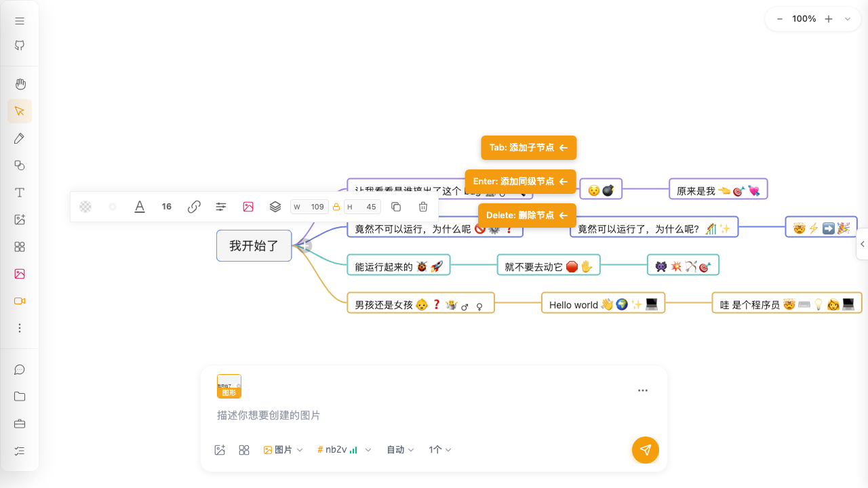Click the fill color swatch in node toolbar
Image resolution: width=868 pixels, height=488 pixels.
85,207
